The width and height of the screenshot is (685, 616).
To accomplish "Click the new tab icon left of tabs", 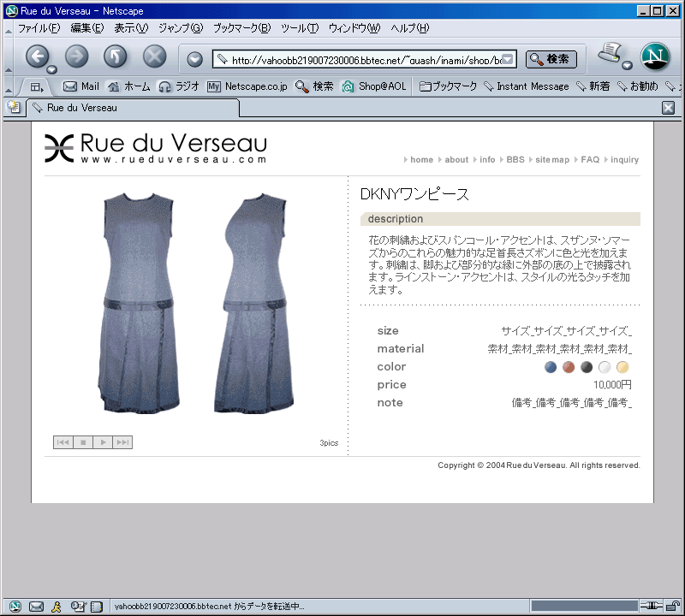I will pyautogui.click(x=14, y=107).
